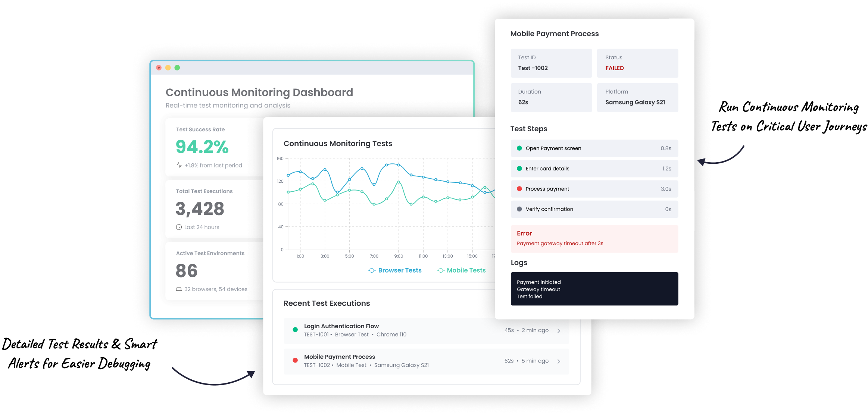
Task: Click green status dot of Login Authentication Flow
Action: click(x=295, y=330)
